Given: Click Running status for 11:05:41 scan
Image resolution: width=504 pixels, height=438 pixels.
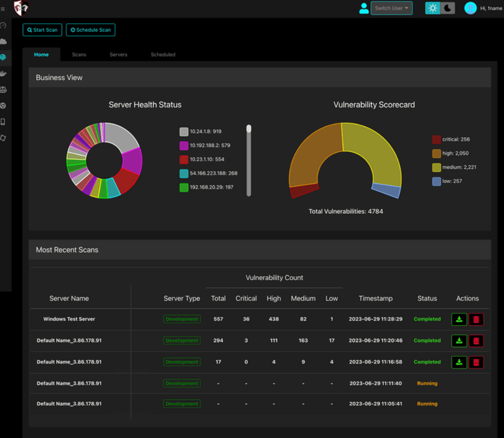Looking at the screenshot, I should (427, 404).
